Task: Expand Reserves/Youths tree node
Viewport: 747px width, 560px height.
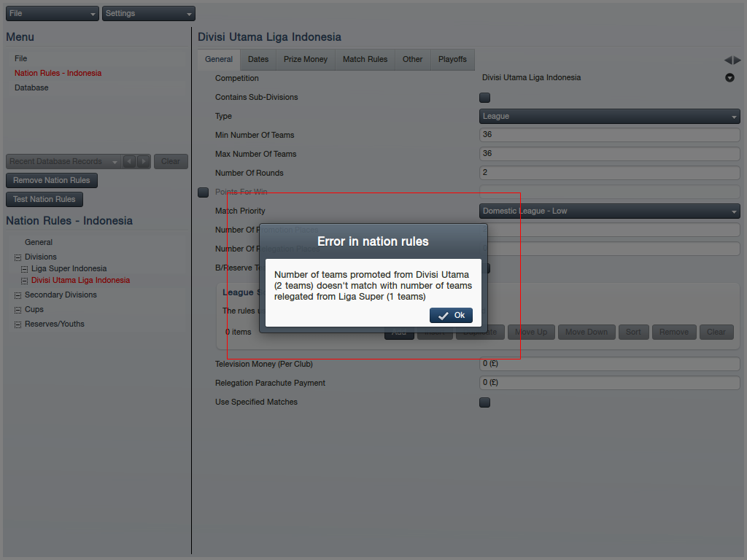Action: [x=18, y=324]
